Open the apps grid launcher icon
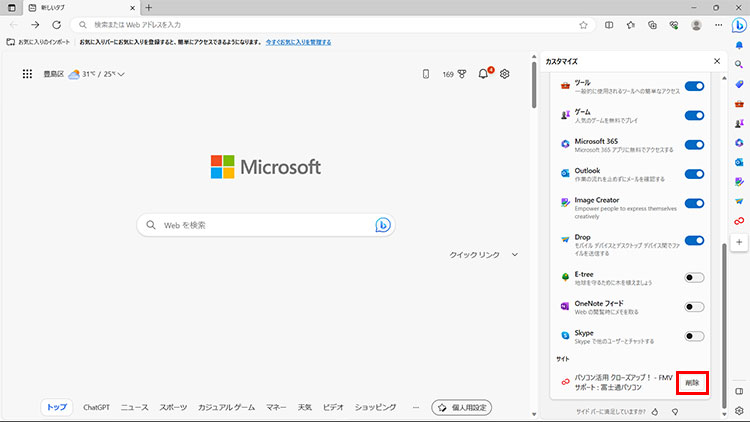Image resolution: width=750 pixels, height=422 pixels. click(x=27, y=74)
